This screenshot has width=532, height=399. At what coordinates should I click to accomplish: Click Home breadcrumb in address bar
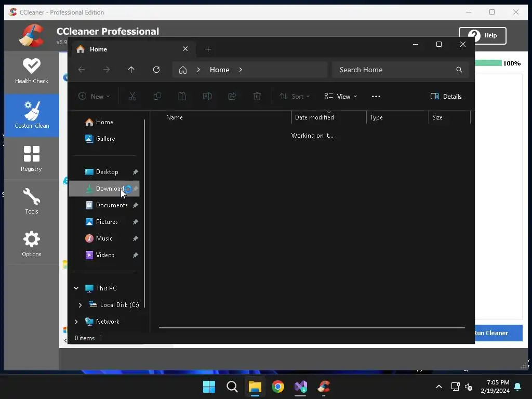pyautogui.click(x=220, y=70)
